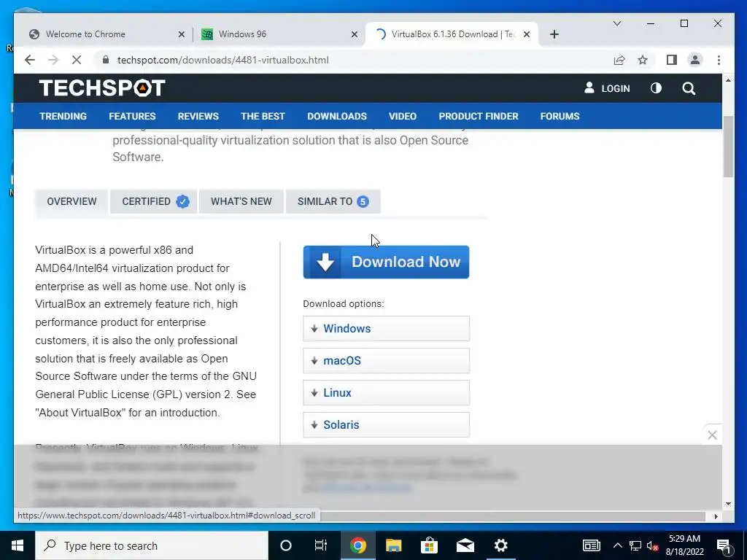Click the network icon in system tray
Image resolution: width=747 pixels, height=560 pixels.
(x=635, y=545)
